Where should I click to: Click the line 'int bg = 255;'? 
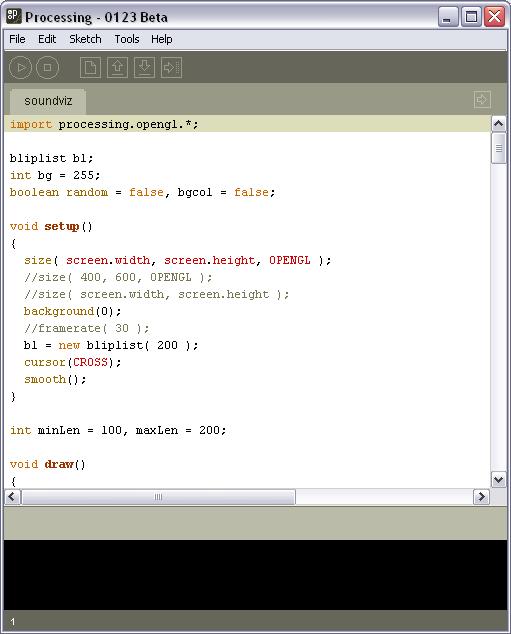click(55, 175)
